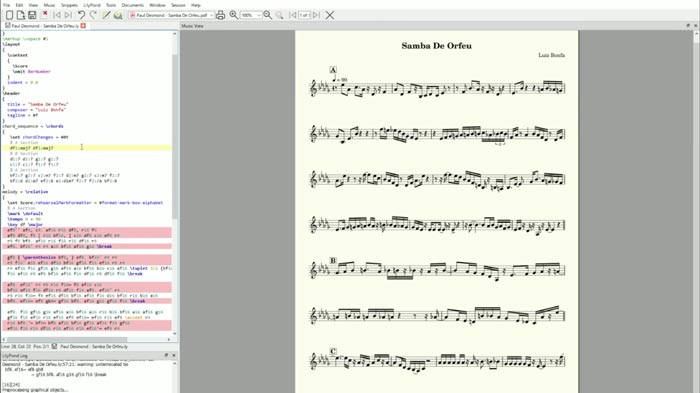Close the Samba De Orfeu.ly tab
This screenshot has height=393, width=700.
click(83, 26)
